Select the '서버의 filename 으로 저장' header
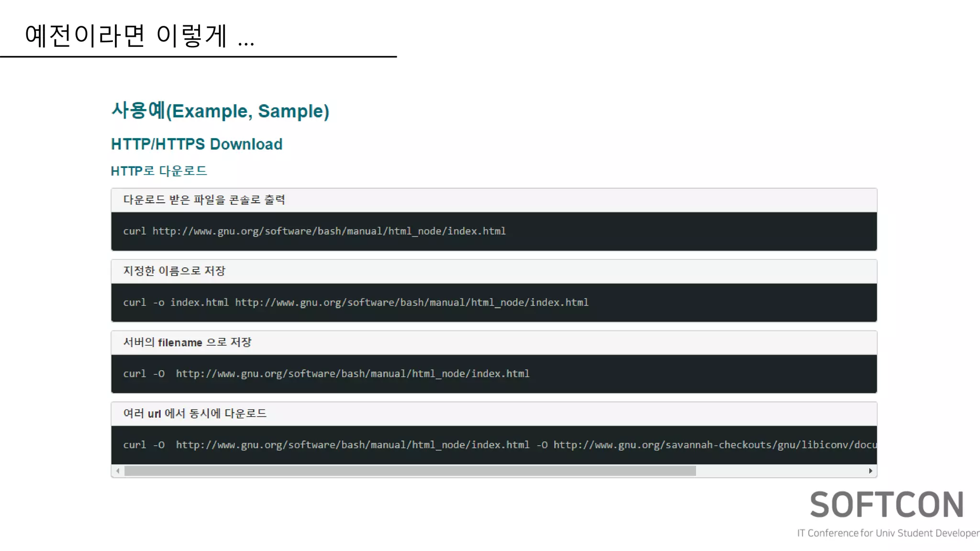 click(187, 342)
